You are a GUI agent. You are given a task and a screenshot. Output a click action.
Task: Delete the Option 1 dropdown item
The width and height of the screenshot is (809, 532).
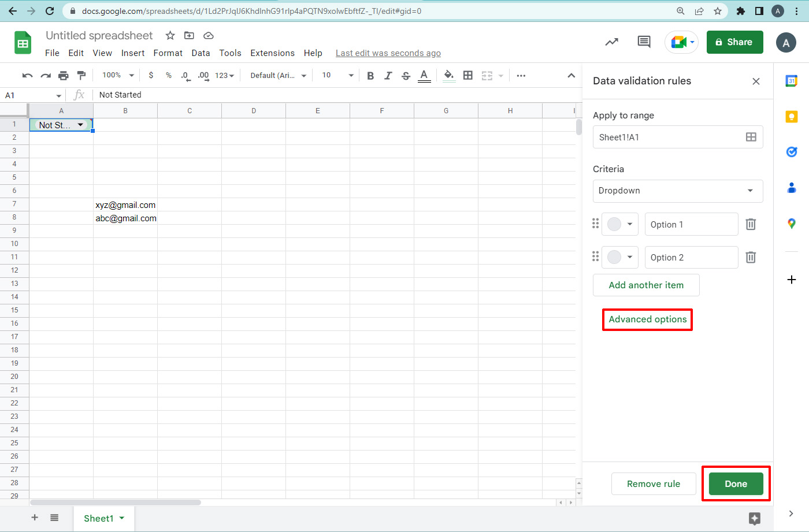751,224
